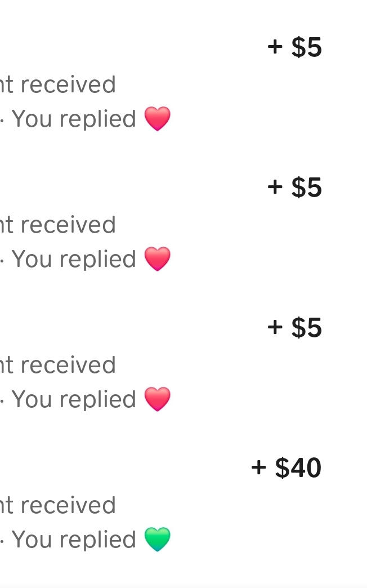
Task: Click the red heart in the third payment
Action: coord(158,399)
